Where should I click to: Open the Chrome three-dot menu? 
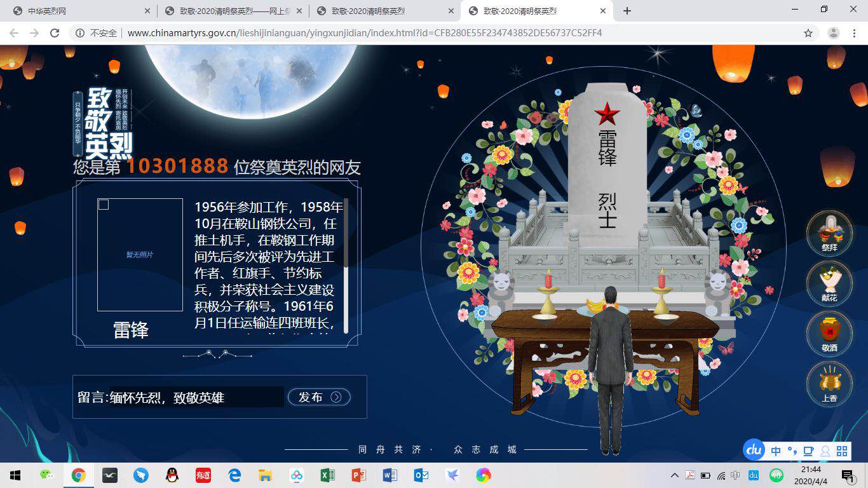[855, 33]
